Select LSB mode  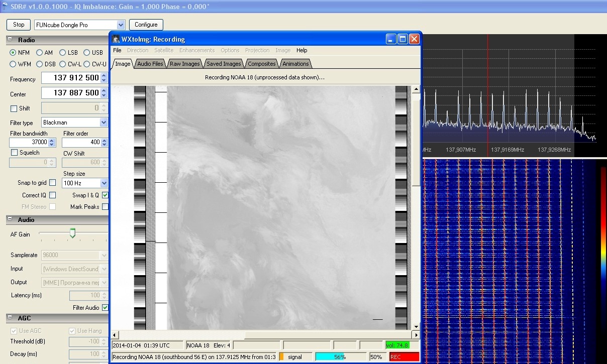coord(62,52)
